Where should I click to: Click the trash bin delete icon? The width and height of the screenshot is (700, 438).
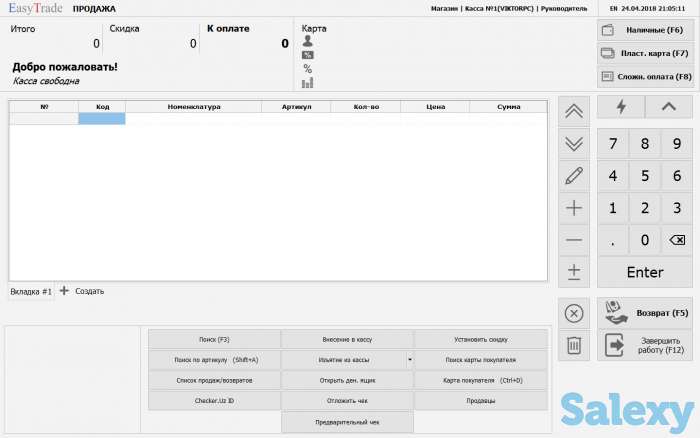pyautogui.click(x=574, y=345)
